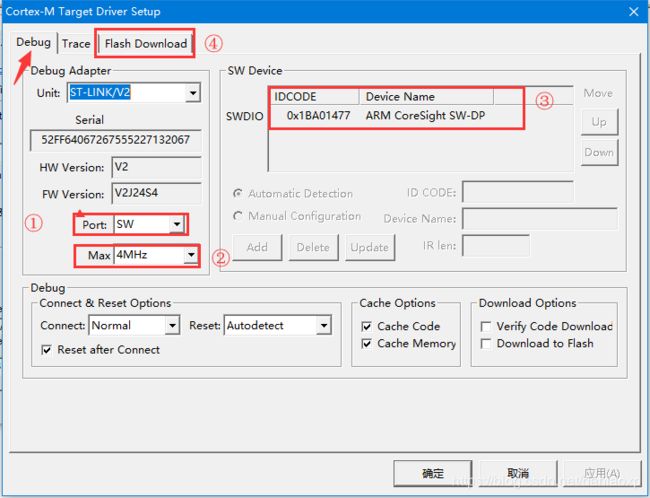Switch to the Debug tab
650x498 pixels.
[x=33, y=42]
